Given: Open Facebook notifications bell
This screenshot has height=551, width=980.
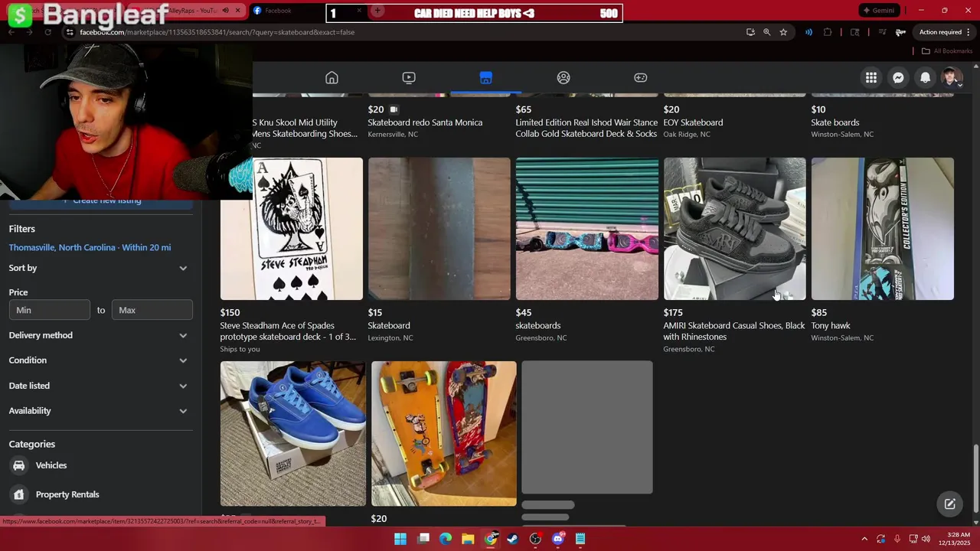Looking at the screenshot, I should pos(925,77).
